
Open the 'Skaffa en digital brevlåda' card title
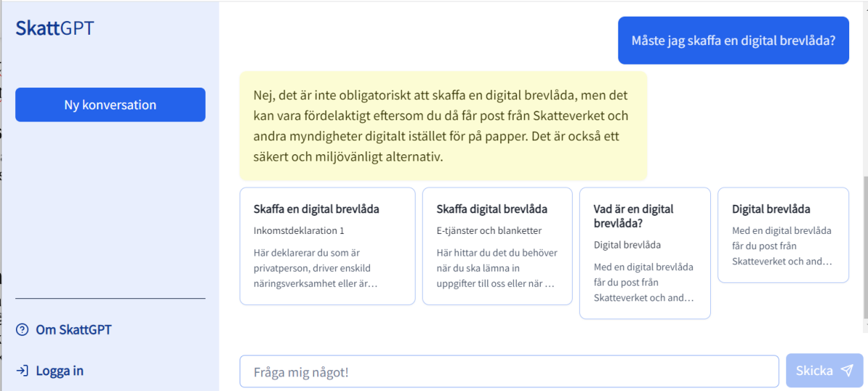[316, 209]
